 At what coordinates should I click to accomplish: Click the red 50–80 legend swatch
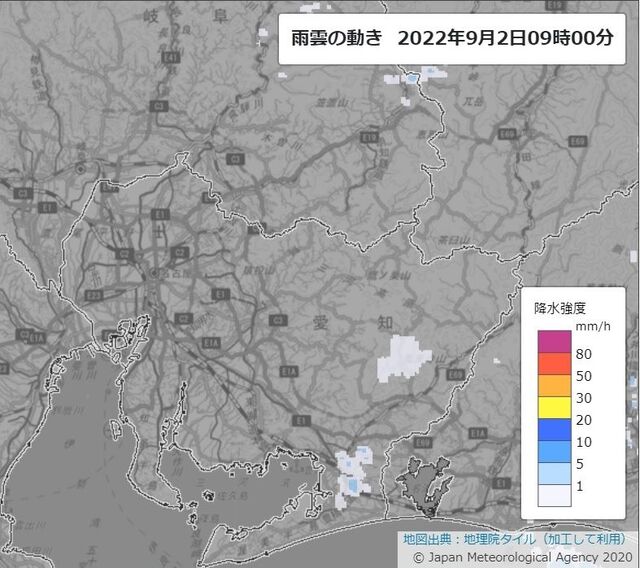coord(554,364)
